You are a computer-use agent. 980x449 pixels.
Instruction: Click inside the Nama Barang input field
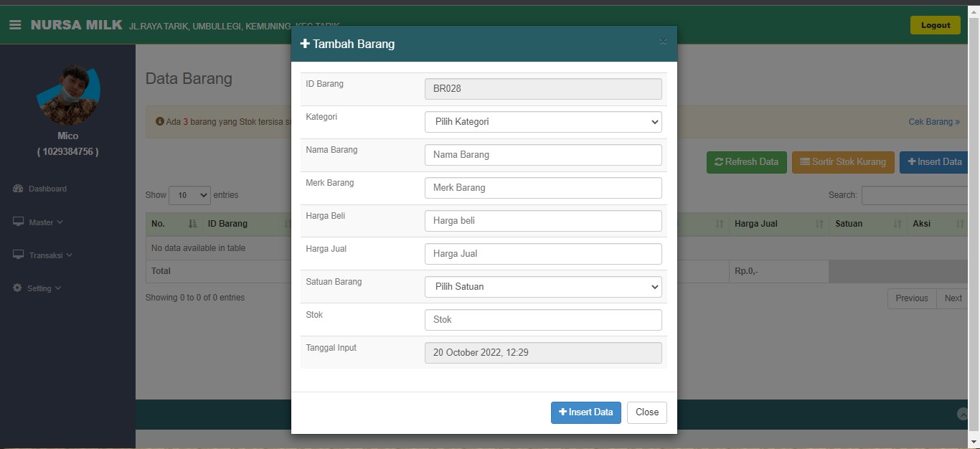(542, 154)
